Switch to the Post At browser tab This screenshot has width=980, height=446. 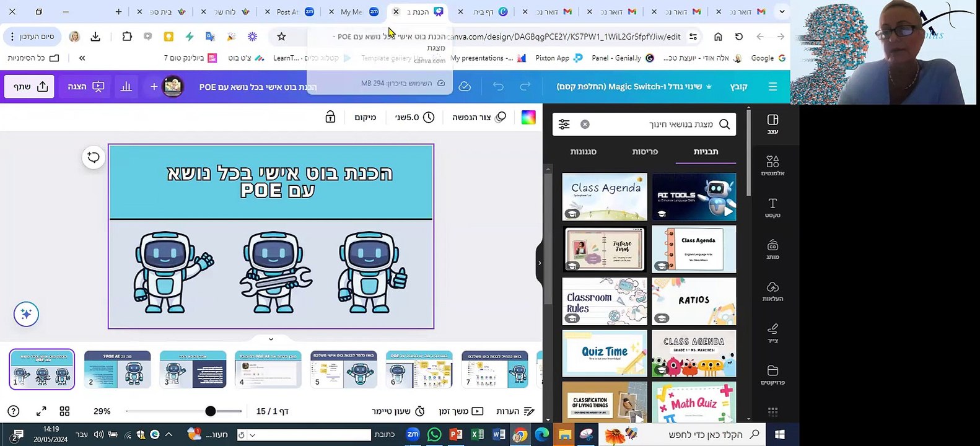pyautogui.click(x=287, y=12)
